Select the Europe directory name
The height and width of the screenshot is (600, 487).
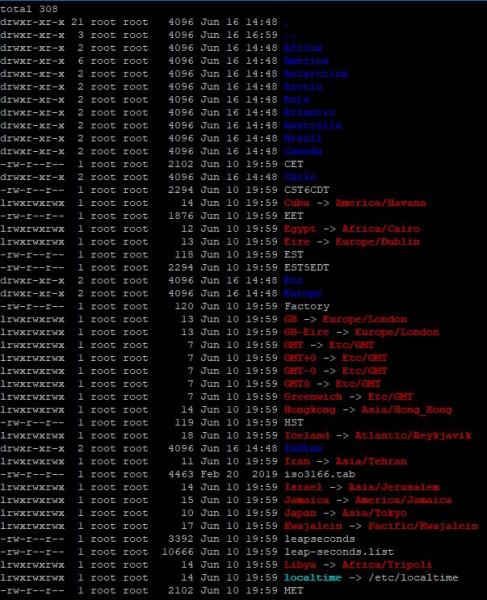click(303, 293)
